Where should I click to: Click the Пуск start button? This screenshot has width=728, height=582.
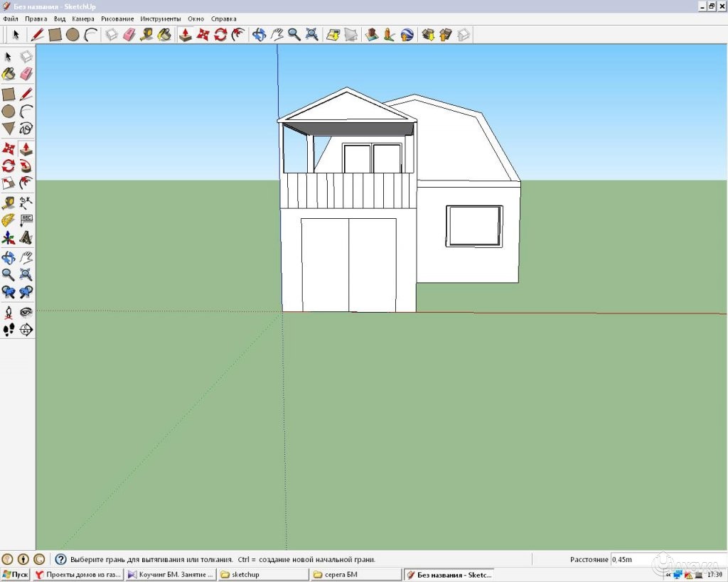pos(15,574)
